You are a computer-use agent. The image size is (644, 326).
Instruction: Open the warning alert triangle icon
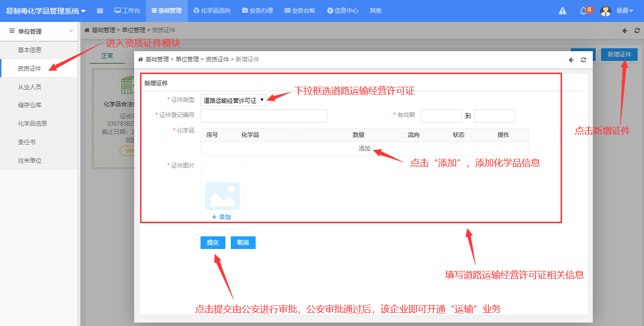click(563, 11)
